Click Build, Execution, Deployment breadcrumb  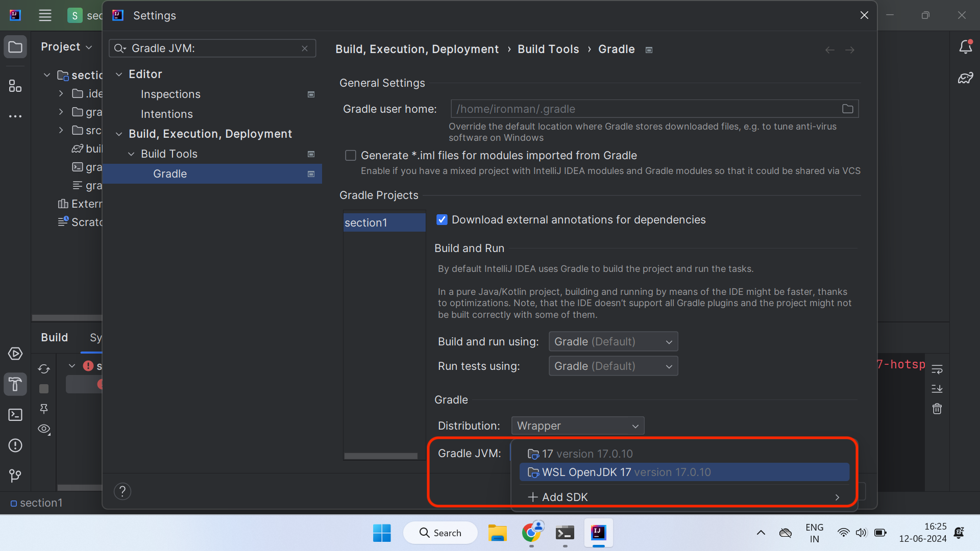(x=417, y=49)
